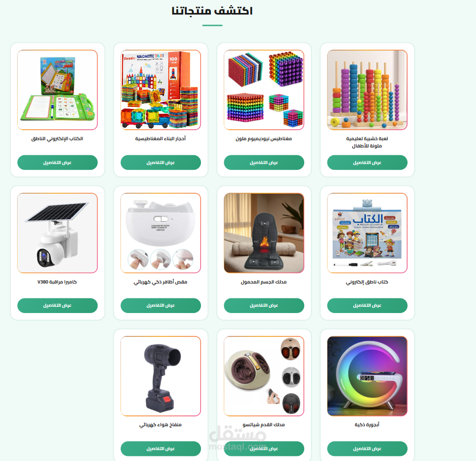Click the Magnetic Tiles building blocks image
The height and width of the screenshot is (461, 476).
pos(160,90)
